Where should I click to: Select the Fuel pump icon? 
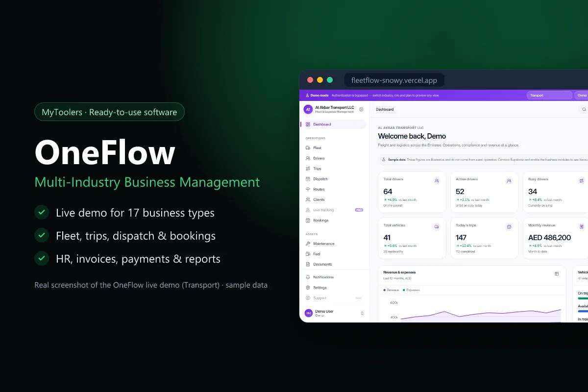coord(308,254)
